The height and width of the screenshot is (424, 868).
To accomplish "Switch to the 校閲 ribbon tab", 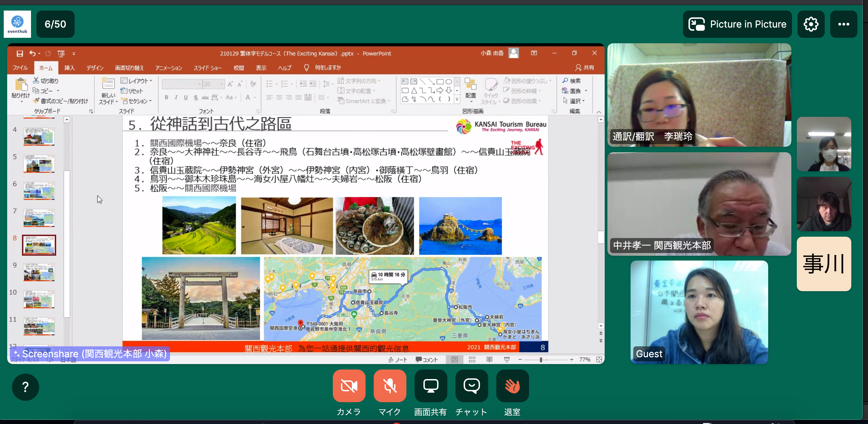I will pos(239,68).
